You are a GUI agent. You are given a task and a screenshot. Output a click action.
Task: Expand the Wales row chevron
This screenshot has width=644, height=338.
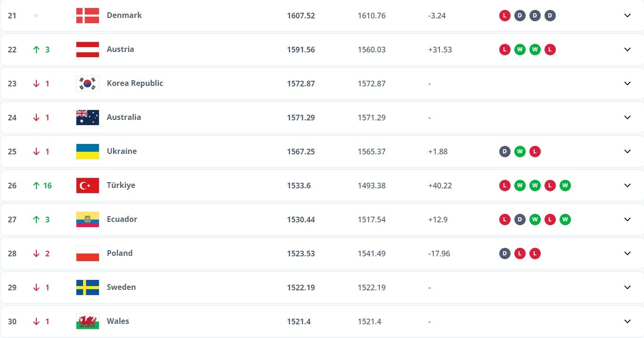[627, 321]
